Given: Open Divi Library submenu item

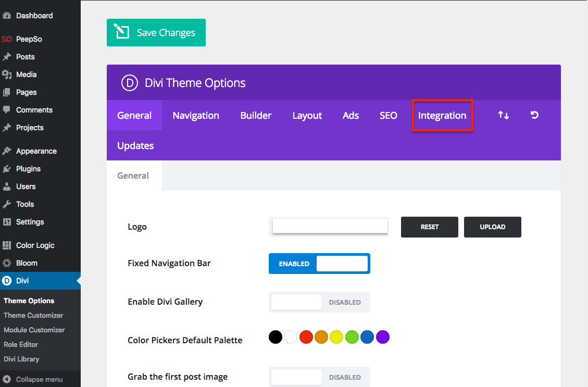Looking at the screenshot, I should pos(21,359).
